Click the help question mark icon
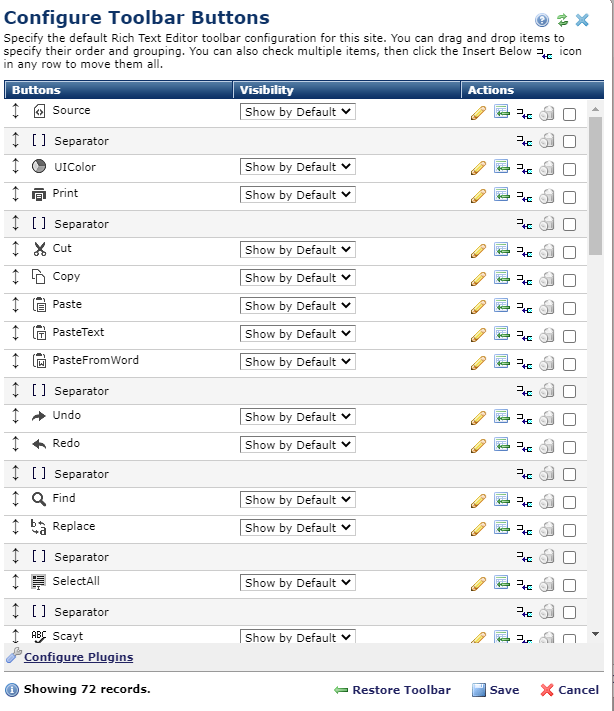 click(542, 20)
